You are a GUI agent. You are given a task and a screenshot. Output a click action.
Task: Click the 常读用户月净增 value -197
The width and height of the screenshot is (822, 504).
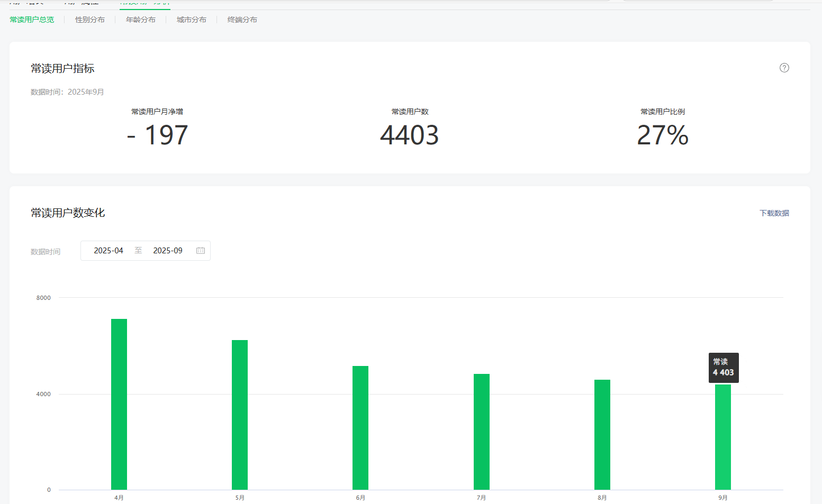[x=157, y=135]
